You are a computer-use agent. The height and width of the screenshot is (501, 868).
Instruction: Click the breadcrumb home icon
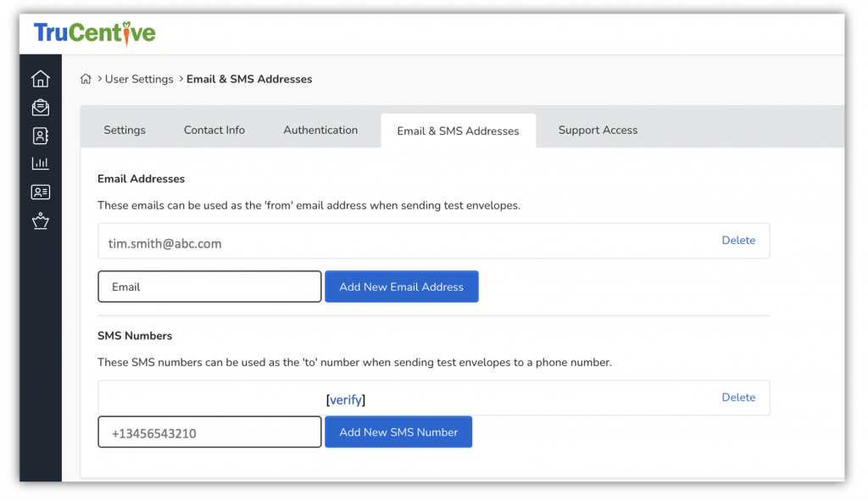tap(86, 79)
